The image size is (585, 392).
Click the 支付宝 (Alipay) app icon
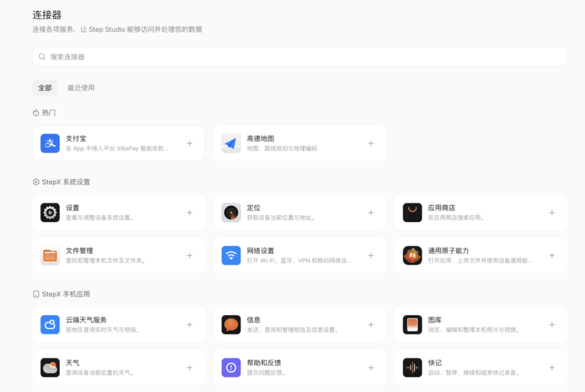coord(50,143)
